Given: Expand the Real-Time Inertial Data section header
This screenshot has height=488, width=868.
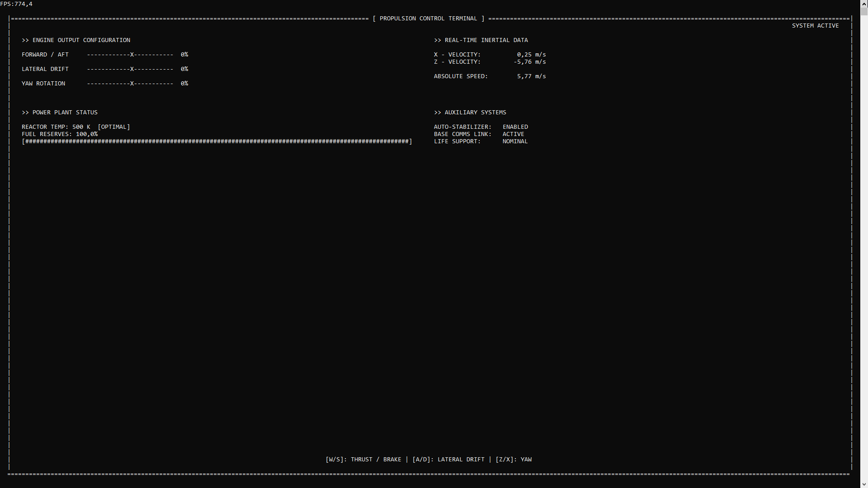Looking at the screenshot, I should point(481,40).
